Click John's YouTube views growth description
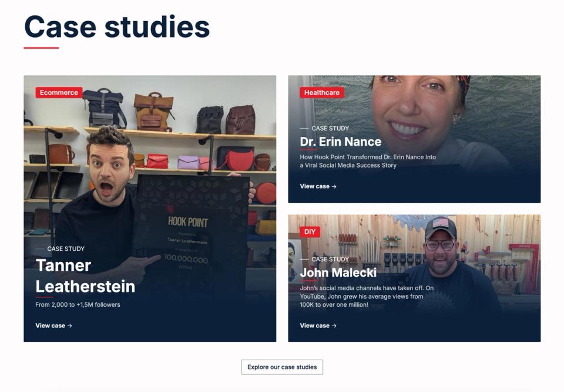The width and height of the screenshot is (564, 392). (367, 296)
